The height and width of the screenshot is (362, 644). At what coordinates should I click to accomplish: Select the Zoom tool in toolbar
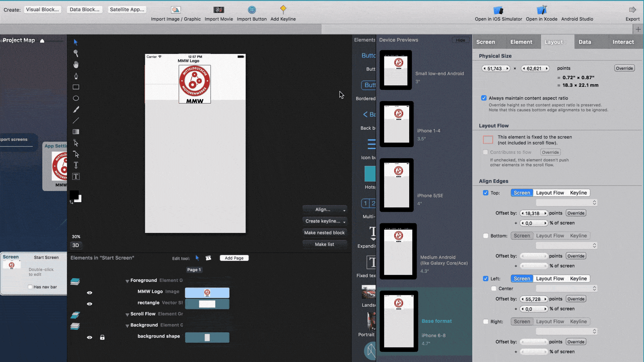point(75,53)
